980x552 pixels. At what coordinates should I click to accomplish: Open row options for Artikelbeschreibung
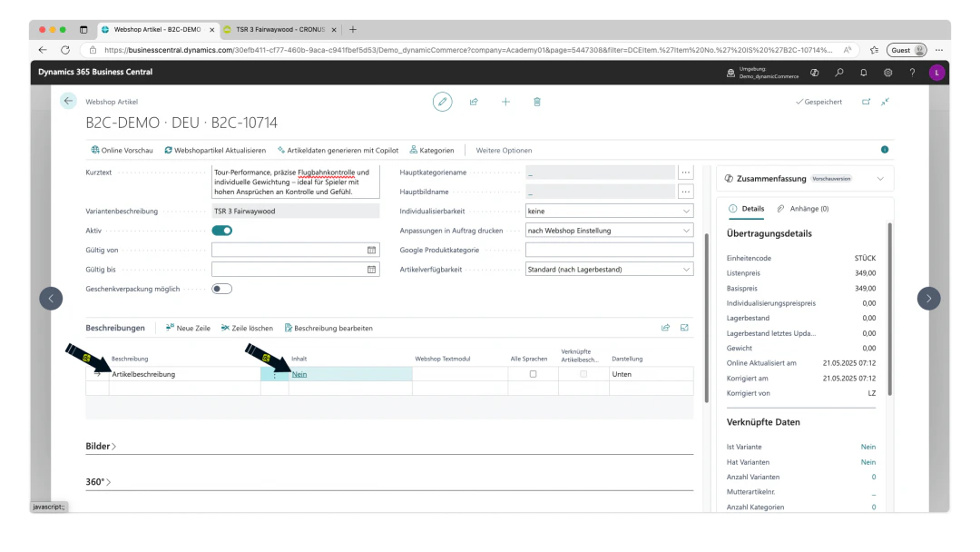[x=274, y=374]
